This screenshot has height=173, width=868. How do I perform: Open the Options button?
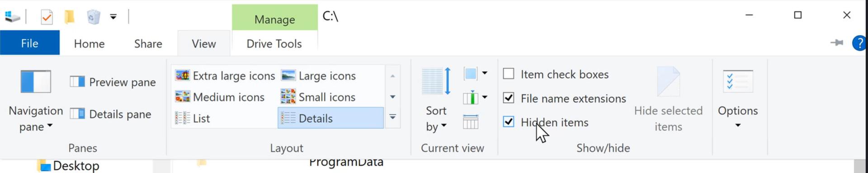[x=738, y=99]
